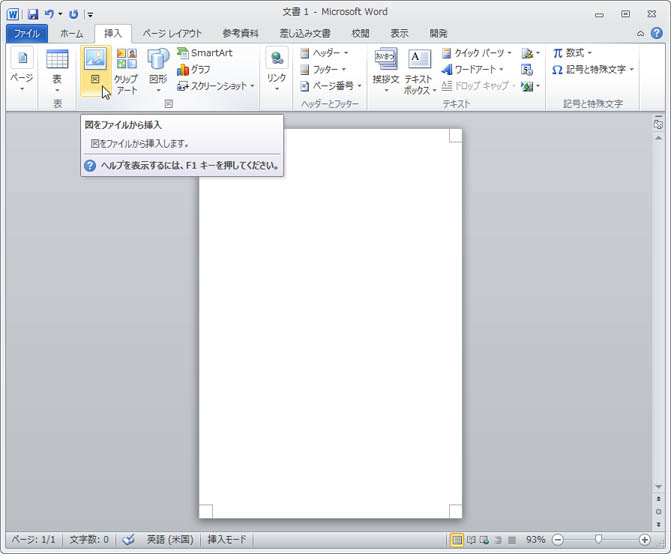The image size is (671, 554).
Task: Click the 図 (Picture) insert icon
Action: pos(95,68)
